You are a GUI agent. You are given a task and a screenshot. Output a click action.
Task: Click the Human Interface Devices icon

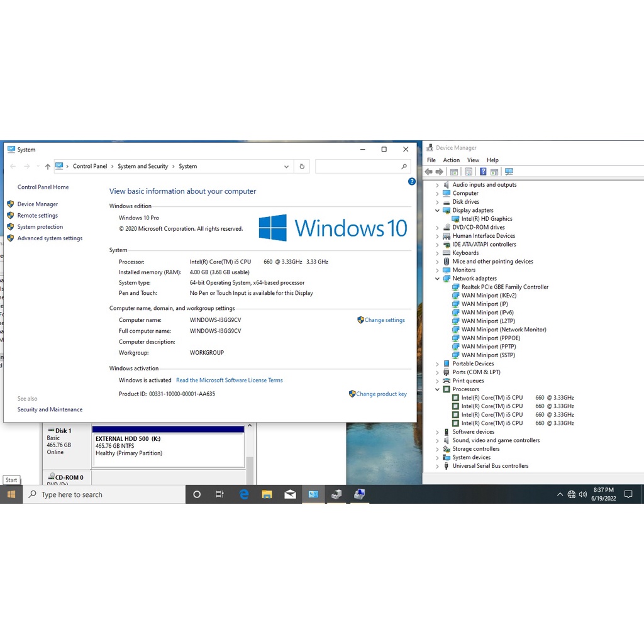coord(447,236)
